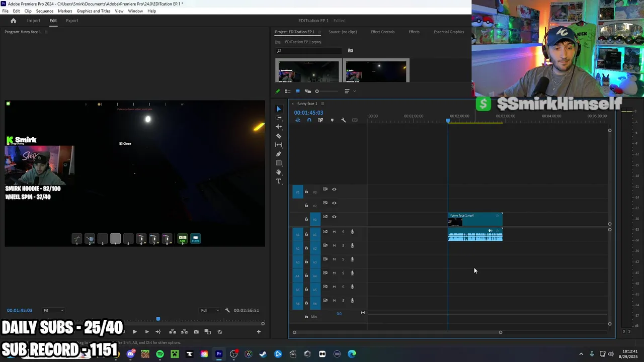Click the Home icon in the workspace bar
Screen dimensions: 644x362
click(14, 21)
